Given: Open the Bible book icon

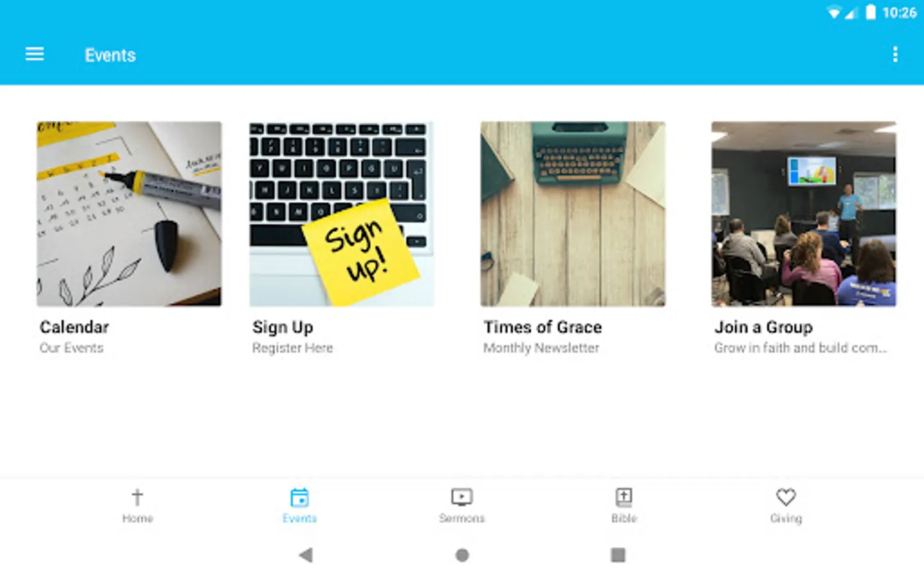Looking at the screenshot, I should click(624, 497).
